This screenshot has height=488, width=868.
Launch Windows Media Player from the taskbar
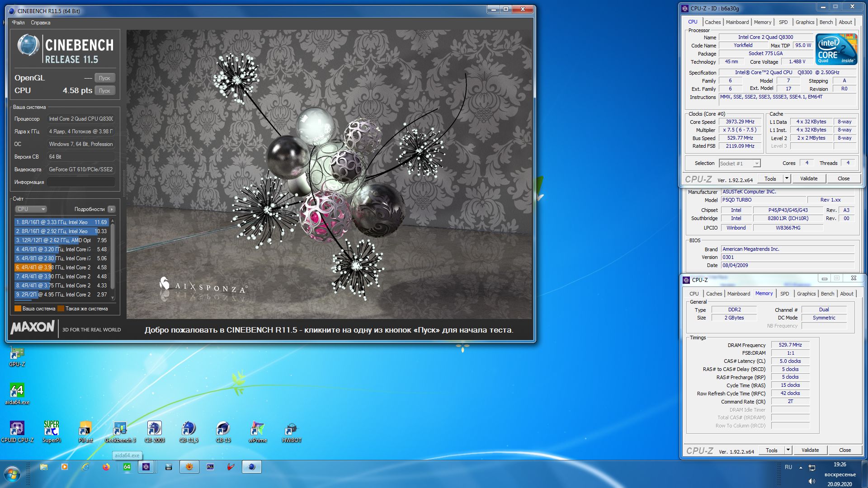pyautogui.click(x=65, y=467)
